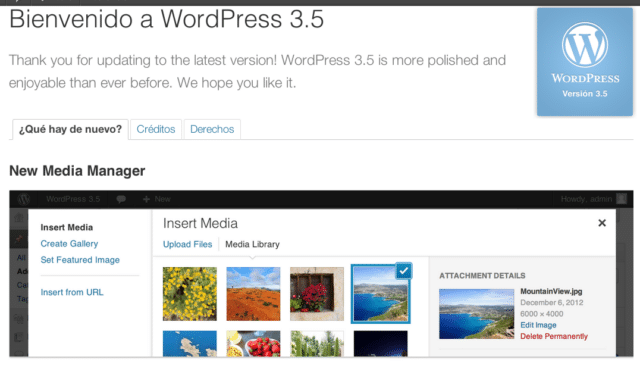Click the 6000 × 4000 dimensions text
The height and width of the screenshot is (372, 640).
pos(542,314)
